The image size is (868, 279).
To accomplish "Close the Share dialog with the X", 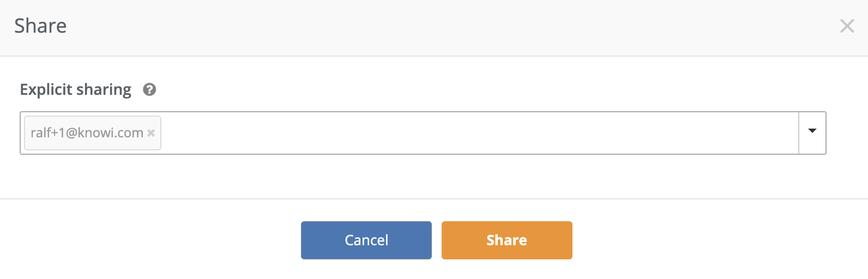I will (847, 26).
